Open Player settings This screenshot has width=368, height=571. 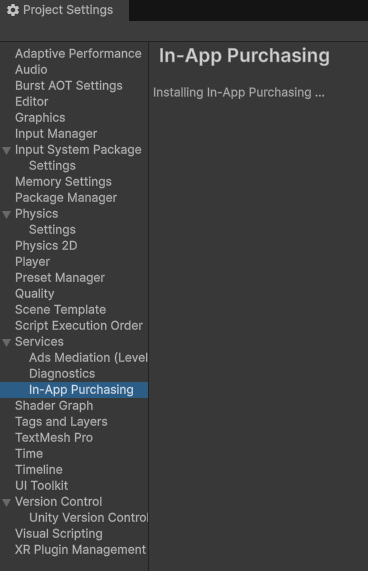pyautogui.click(x=32, y=262)
